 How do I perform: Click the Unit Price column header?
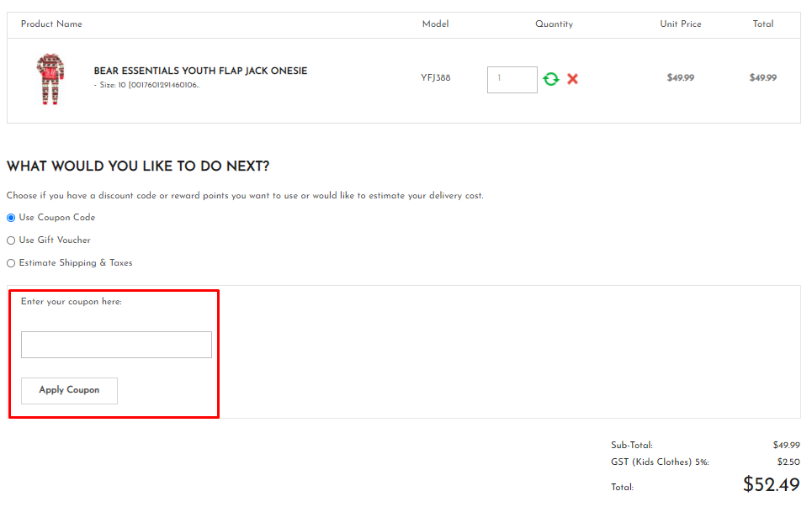click(x=681, y=24)
